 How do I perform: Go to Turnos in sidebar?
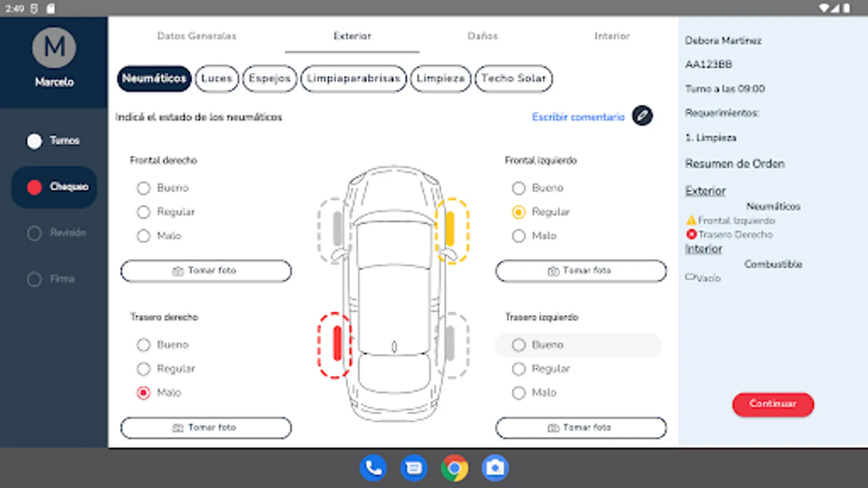(x=65, y=140)
